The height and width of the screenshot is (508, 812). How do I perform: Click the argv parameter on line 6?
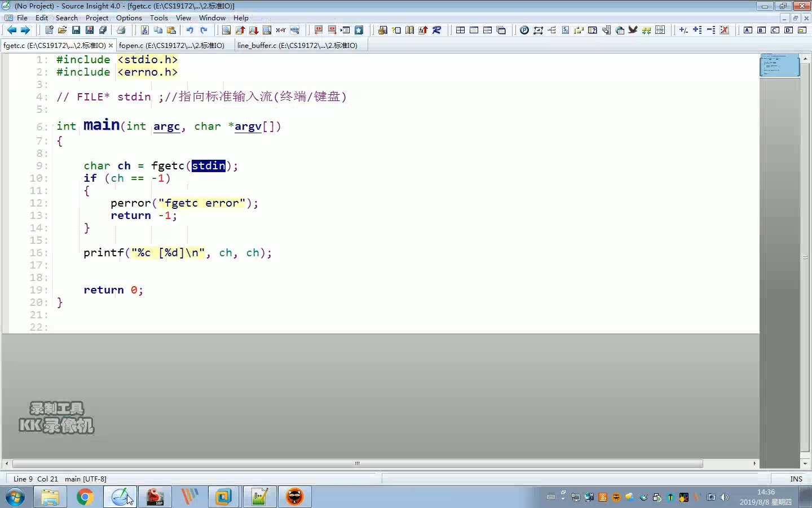point(248,126)
